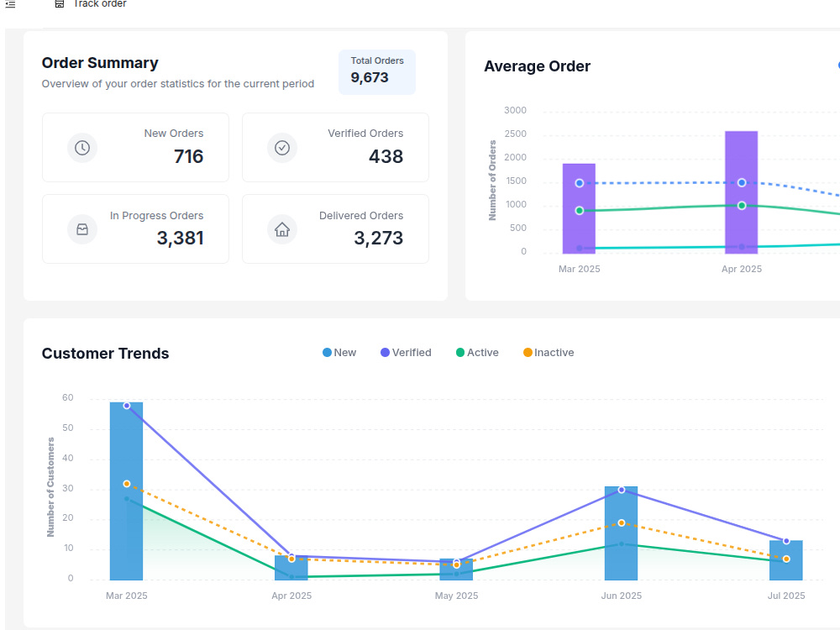The image size is (840, 630).
Task: Click the May 2025 bar in Customer Trends
Action: click(x=456, y=570)
